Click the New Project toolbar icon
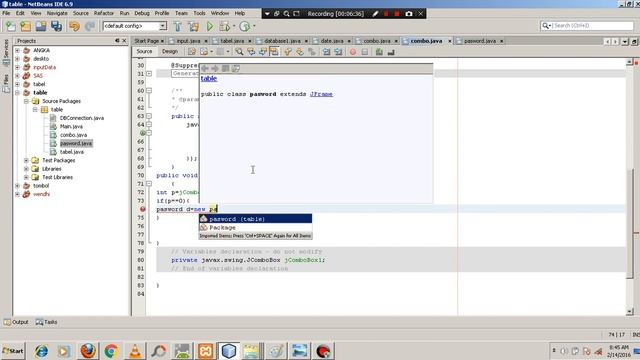 click(x=25, y=26)
